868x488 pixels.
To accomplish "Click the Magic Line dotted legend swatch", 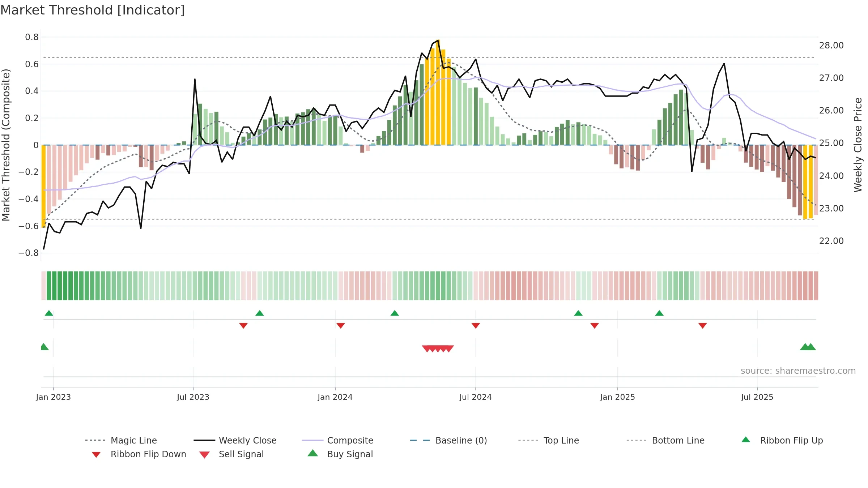I will click(95, 440).
